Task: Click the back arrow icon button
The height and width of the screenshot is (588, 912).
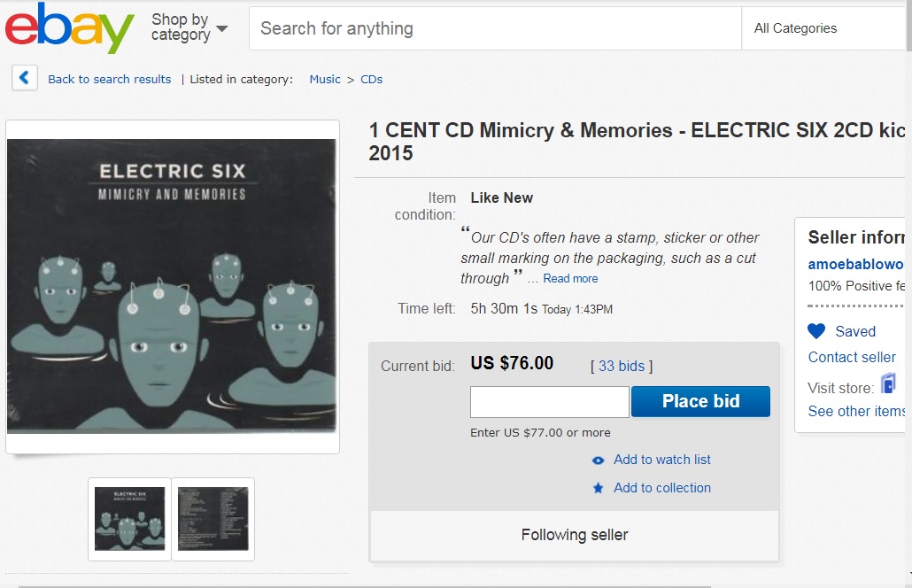Action: [x=25, y=78]
